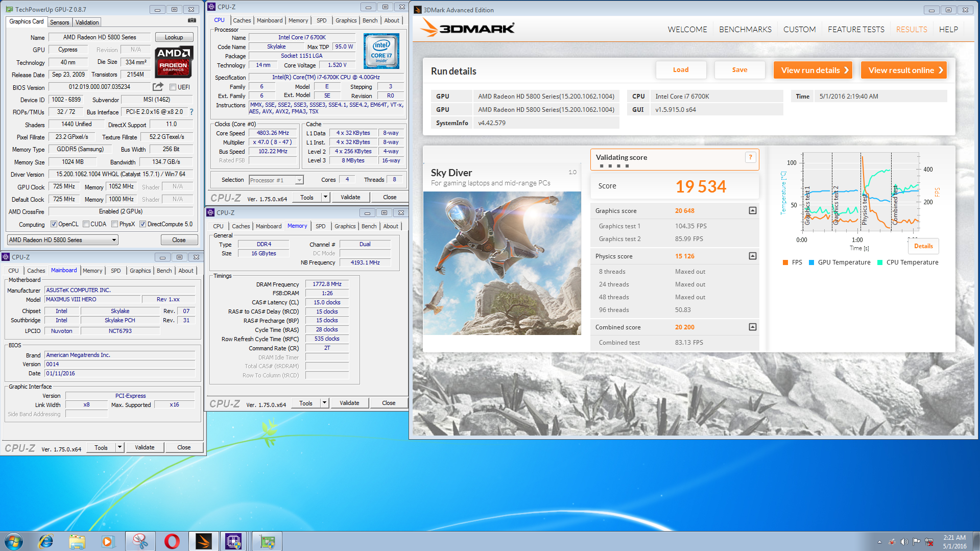The height and width of the screenshot is (551, 980).
Task: Click the Sky Diver benchmark thumbnail image
Action: [x=502, y=263]
